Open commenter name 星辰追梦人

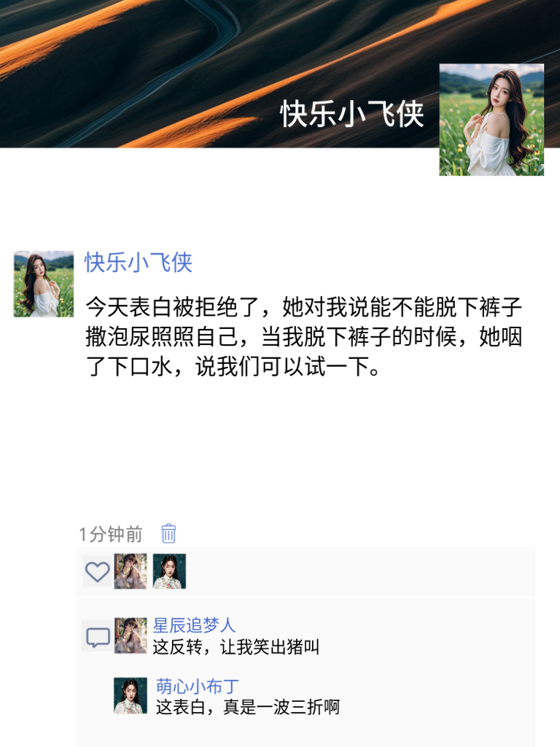[x=194, y=625]
